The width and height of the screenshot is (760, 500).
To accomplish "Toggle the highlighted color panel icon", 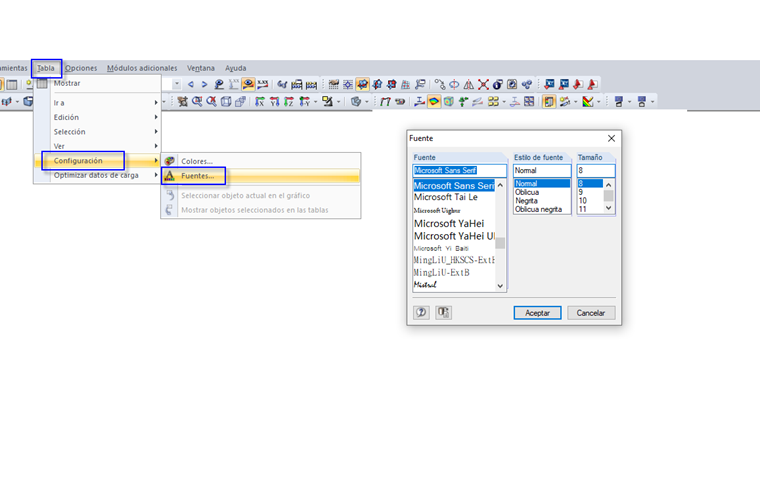I will point(549,102).
